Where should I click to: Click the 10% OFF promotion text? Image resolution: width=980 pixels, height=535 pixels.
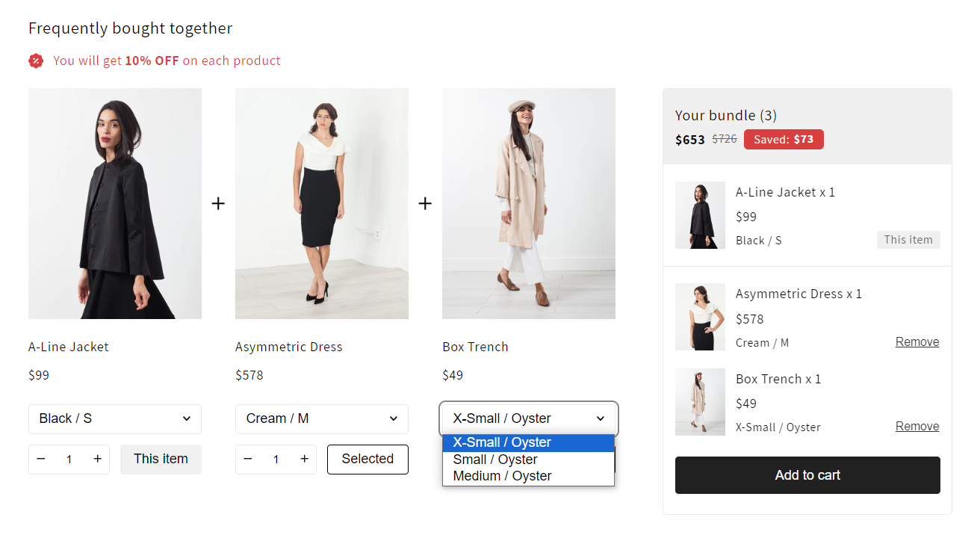pos(152,61)
